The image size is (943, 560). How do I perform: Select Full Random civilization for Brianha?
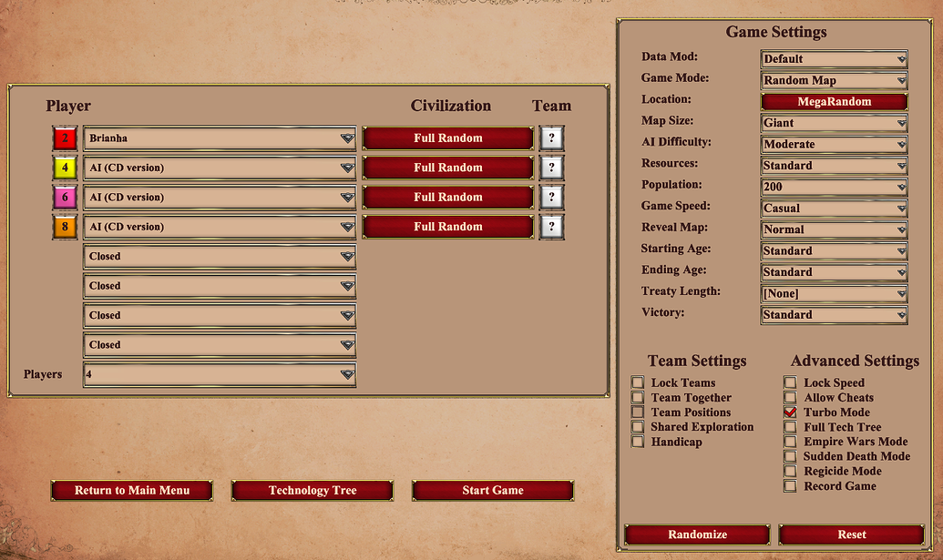click(447, 138)
